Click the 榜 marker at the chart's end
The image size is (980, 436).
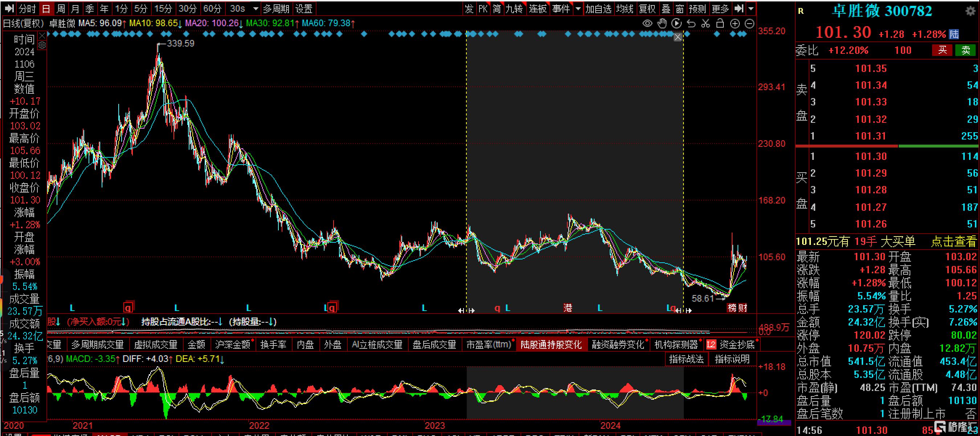pyautogui.click(x=732, y=308)
